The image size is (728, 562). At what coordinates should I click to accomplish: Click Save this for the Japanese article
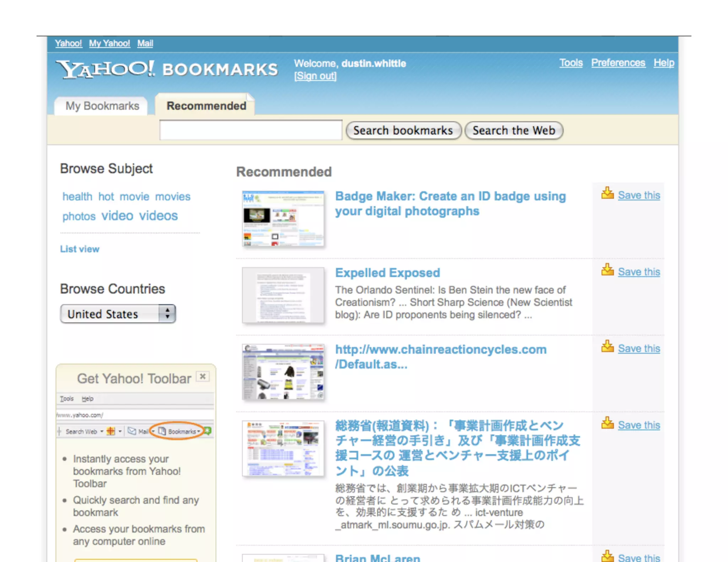tap(639, 425)
